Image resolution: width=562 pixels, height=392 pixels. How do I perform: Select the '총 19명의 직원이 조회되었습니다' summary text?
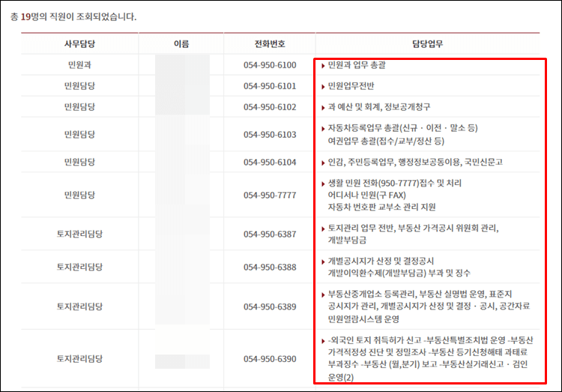pyautogui.click(x=73, y=16)
